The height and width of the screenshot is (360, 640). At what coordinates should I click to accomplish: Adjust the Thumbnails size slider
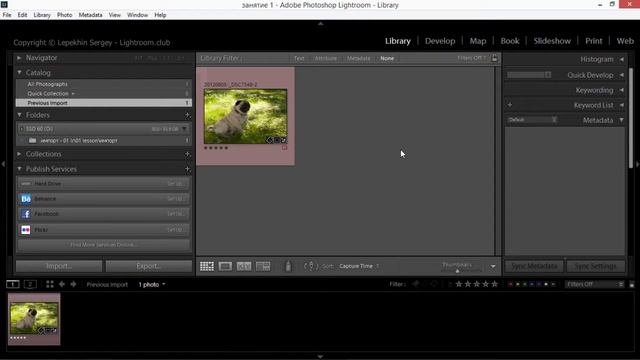(458, 271)
